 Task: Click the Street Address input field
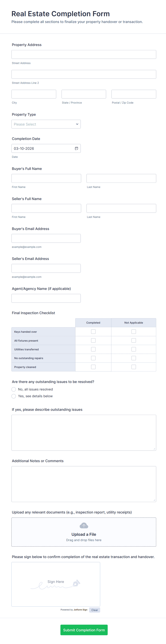click(84, 55)
